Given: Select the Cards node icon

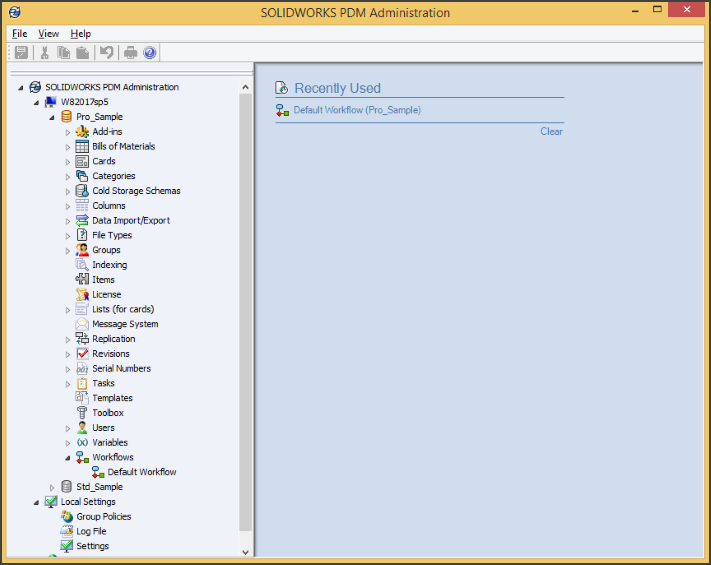Looking at the screenshot, I should coord(82,161).
